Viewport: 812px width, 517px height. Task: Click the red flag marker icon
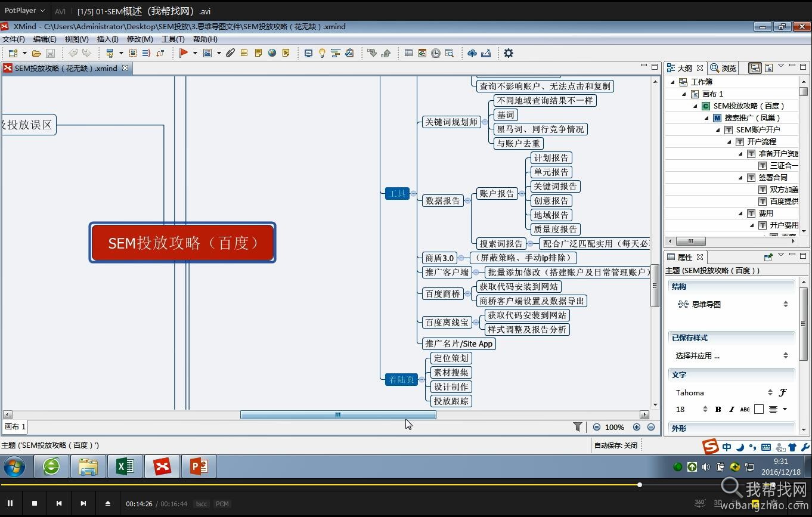184,53
